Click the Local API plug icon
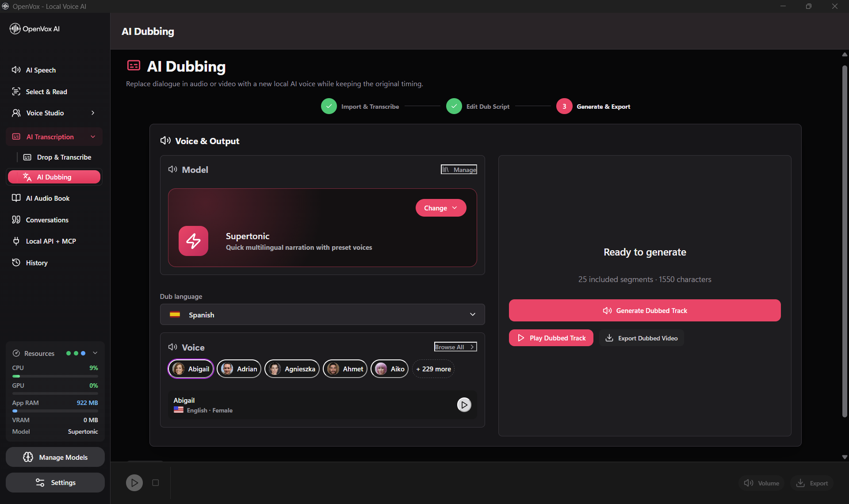This screenshot has width=849, height=504. [16, 241]
